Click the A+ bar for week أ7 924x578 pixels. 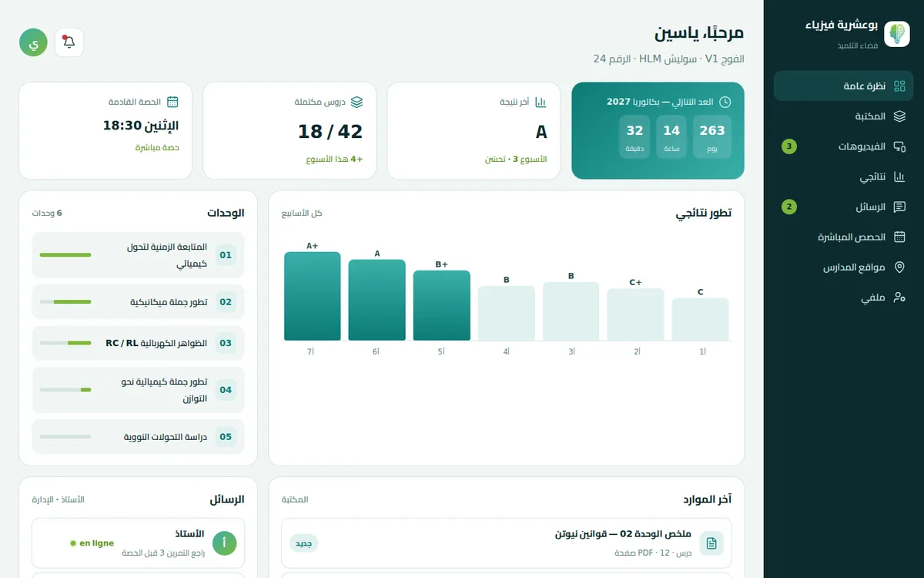312,296
